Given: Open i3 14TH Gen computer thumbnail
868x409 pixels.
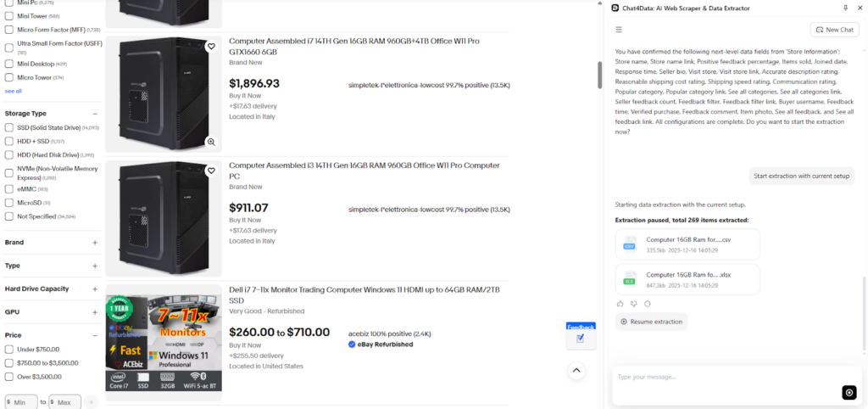Looking at the screenshot, I should point(164,218).
